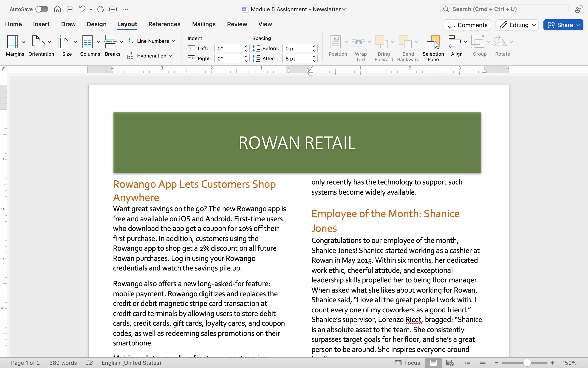This screenshot has height=368, width=588.
Task: Open the Comments pane button
Action: click(x=467, y=25)
